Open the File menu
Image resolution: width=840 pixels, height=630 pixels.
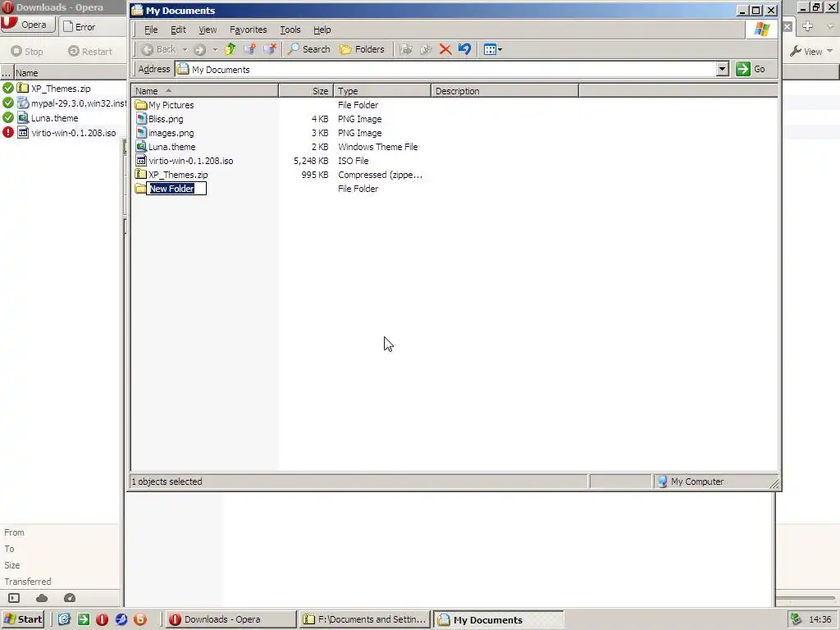click(x=151, y=30)
